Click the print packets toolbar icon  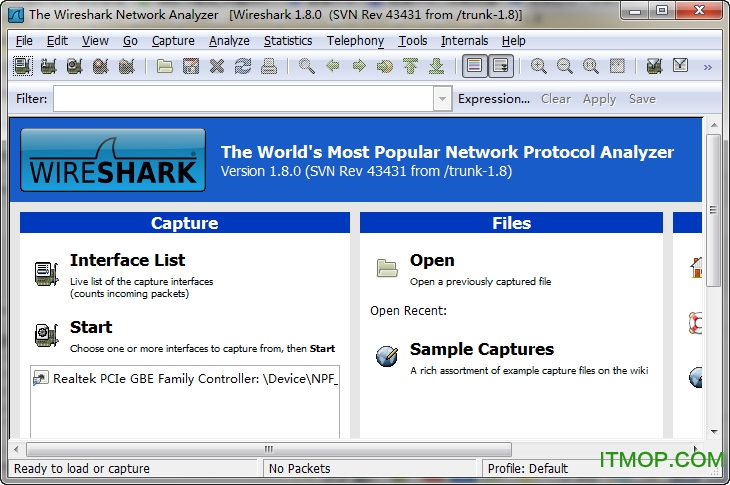click(268, 67)
